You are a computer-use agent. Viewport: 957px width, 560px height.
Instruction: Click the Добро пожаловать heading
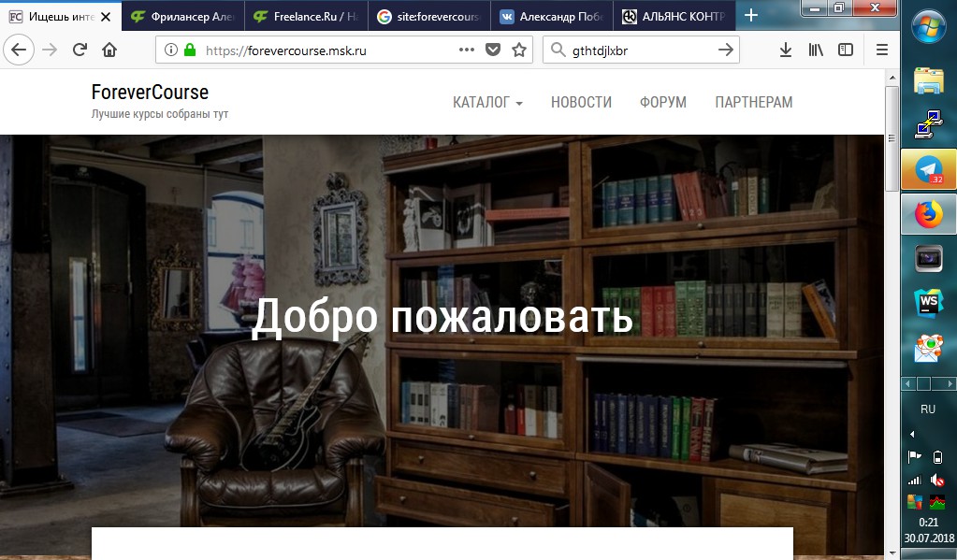(442, 317)
